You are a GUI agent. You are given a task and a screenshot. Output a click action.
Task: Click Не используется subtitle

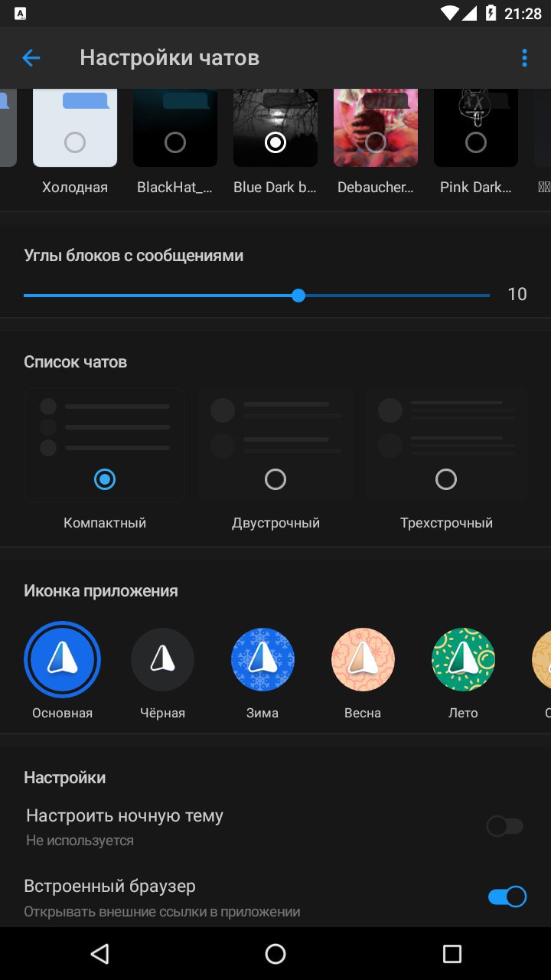click(x=80, y=841)
